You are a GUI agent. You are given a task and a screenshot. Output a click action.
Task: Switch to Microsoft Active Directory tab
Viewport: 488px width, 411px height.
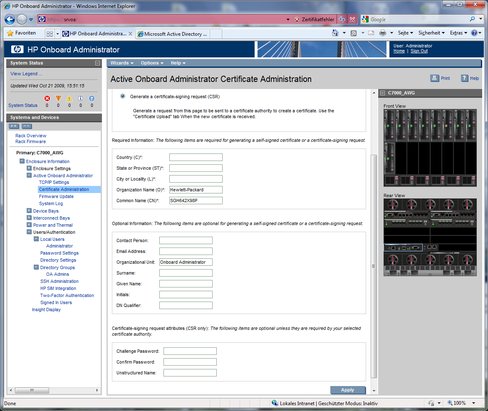pos(173,34)
